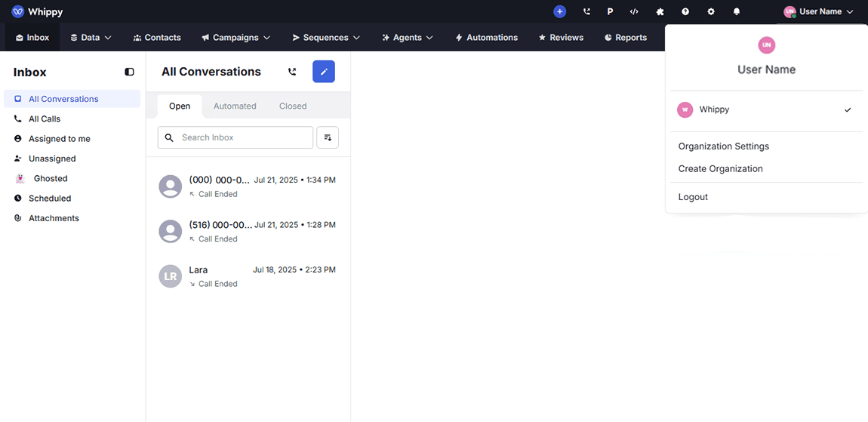868x422 pixels.
Task: Open the Automations page
Action: (x=487, y=38)
